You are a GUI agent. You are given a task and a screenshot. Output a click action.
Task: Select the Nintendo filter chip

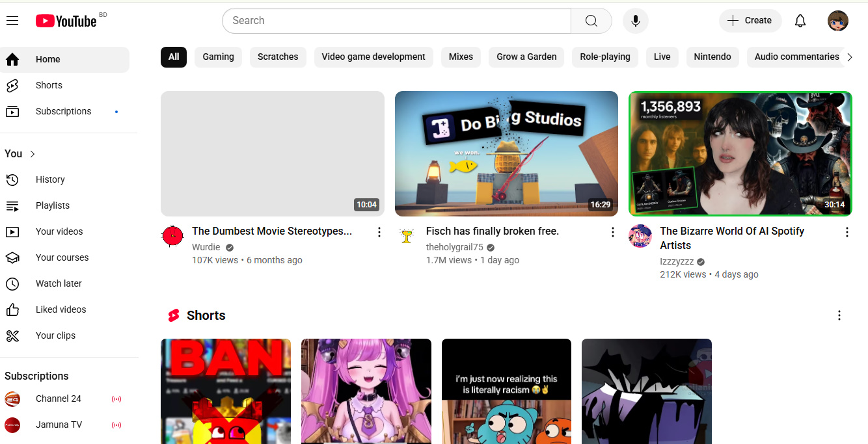click(712, 57)
